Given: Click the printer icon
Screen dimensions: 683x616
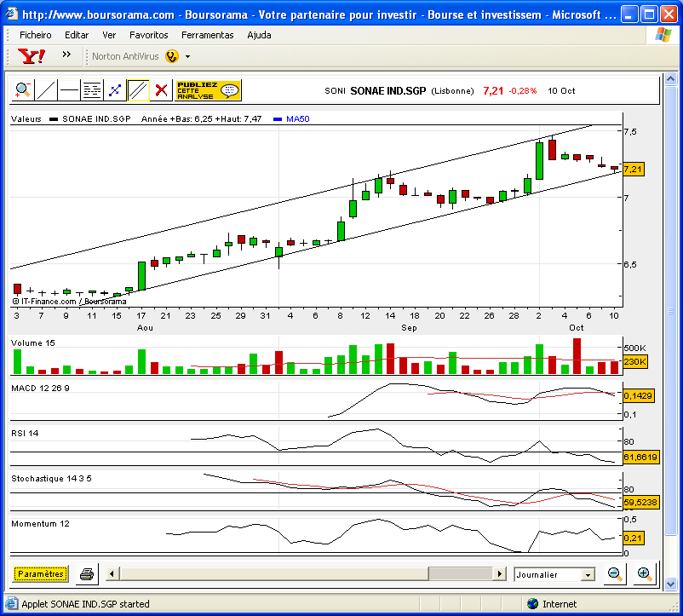Looking at the screenshot, I should tap(87, 574).
